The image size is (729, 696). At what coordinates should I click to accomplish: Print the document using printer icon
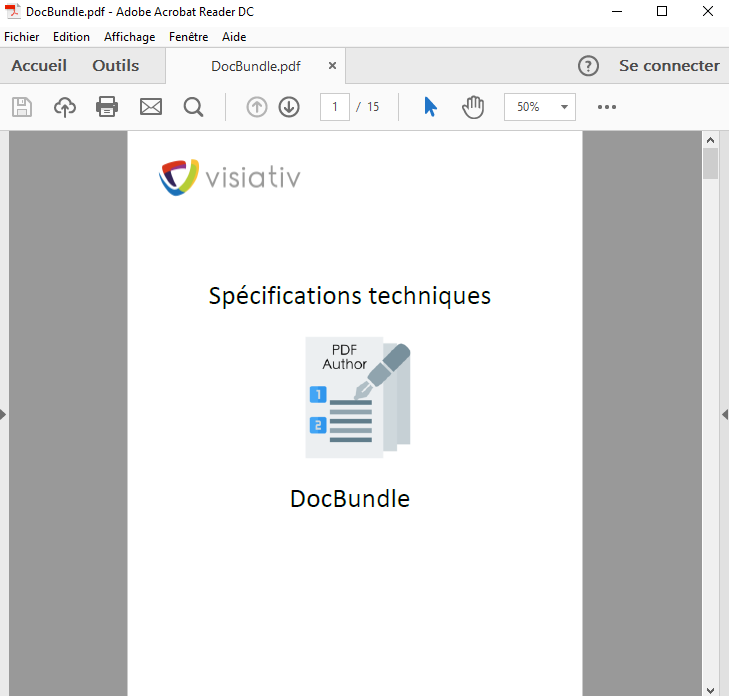pos(107,107)
